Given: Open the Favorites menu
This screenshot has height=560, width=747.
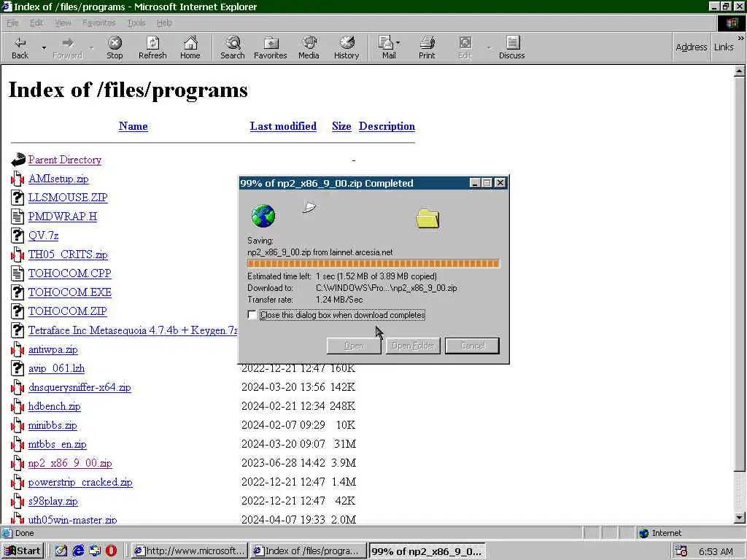Looking at the screenshot, I should click(x=98, y=23).
